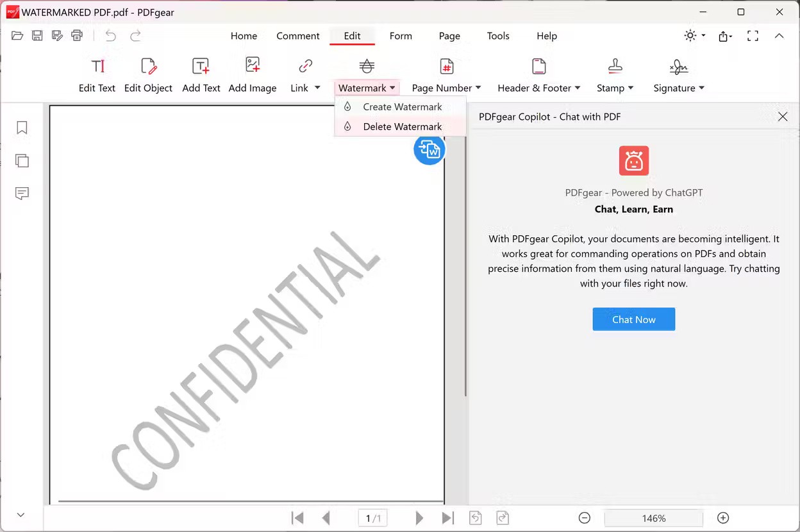Screen dimensions: 800x532
Task: Click the print icon in title toolbar
Action: coord(78,36)
